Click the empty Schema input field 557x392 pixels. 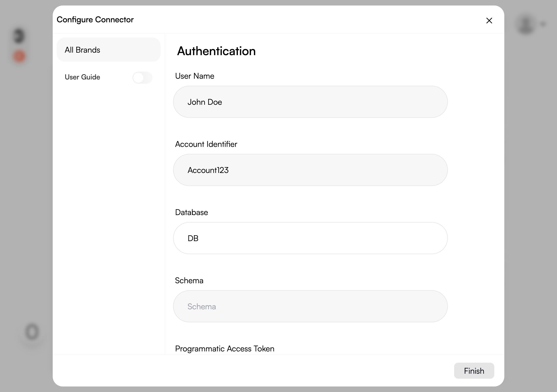click(x=310, y=306)
